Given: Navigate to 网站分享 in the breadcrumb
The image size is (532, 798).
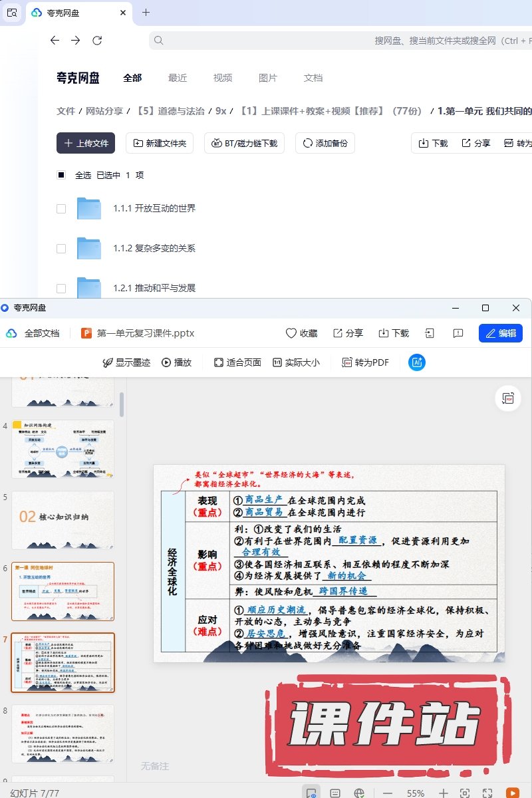Looking at the screenshot, I should [104, 111].
